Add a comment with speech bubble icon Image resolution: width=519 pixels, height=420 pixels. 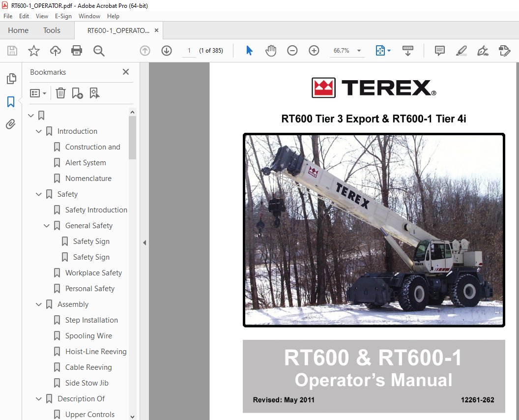(x=439, y=51)
